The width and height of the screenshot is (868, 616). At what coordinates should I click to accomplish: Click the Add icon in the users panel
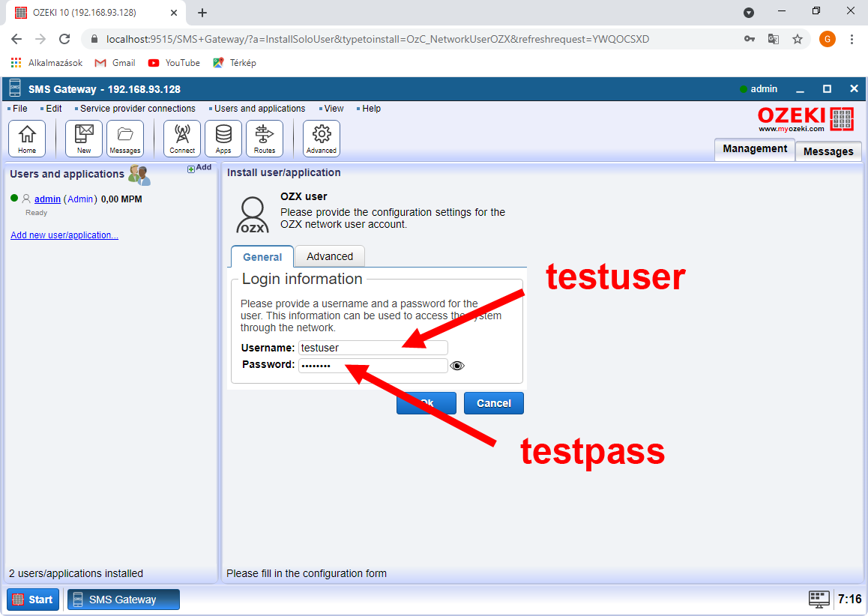pos(199,168)
